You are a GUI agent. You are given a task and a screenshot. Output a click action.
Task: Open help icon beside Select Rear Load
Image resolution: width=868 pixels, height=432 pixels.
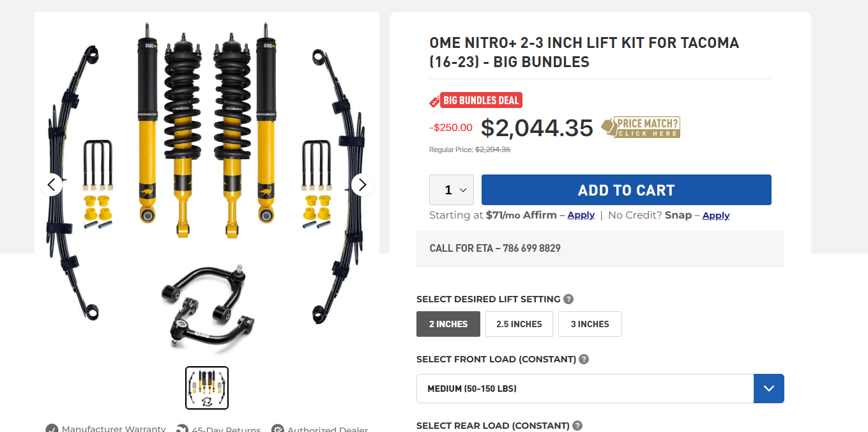click(577, 426)
